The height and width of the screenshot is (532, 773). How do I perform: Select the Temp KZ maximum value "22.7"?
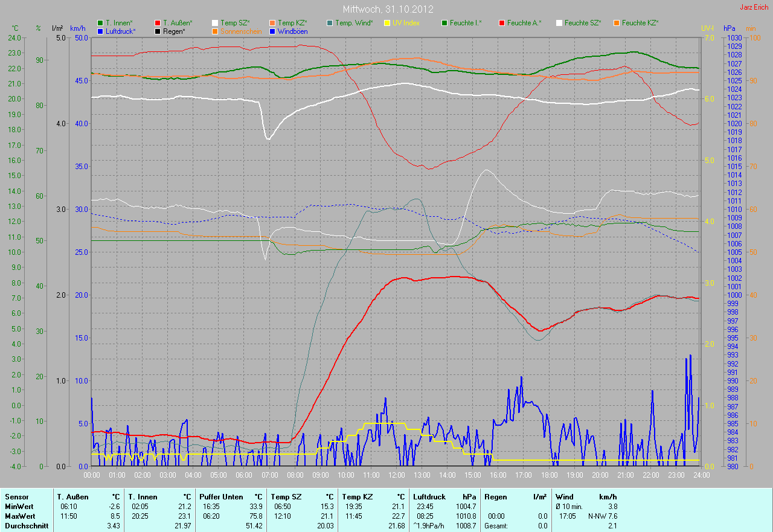[398, 516]
